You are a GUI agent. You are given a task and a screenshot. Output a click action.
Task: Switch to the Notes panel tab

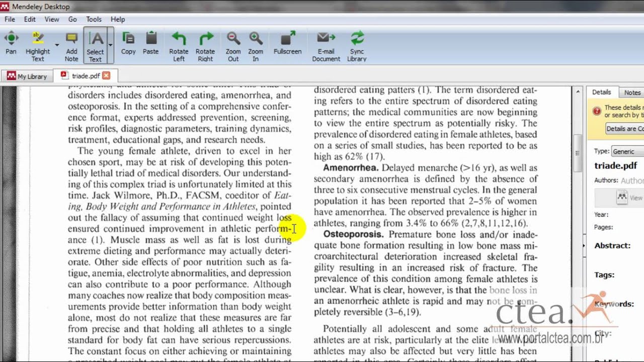point(632,93)
